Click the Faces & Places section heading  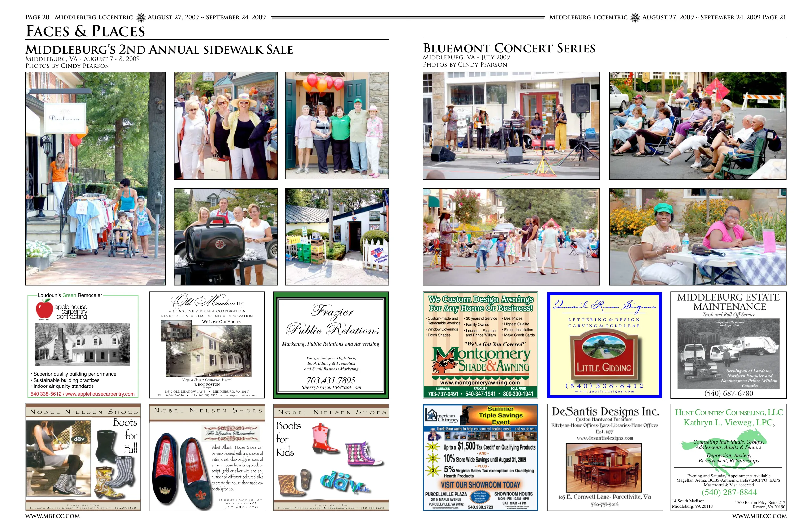pyautogui.click(x=85, y=31)
